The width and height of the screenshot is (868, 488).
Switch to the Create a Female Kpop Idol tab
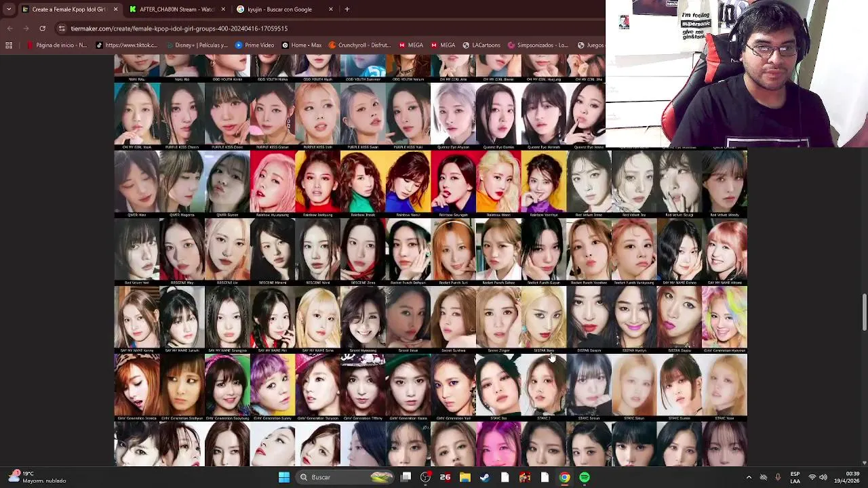click(69, 9)
